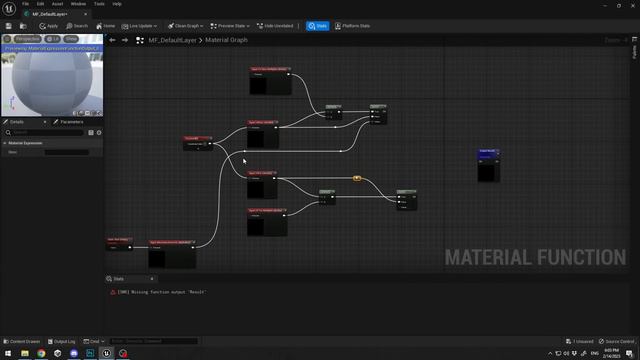Screen dimensions: 640x360
Task: Focus the console command input
Action: point(153,341)
